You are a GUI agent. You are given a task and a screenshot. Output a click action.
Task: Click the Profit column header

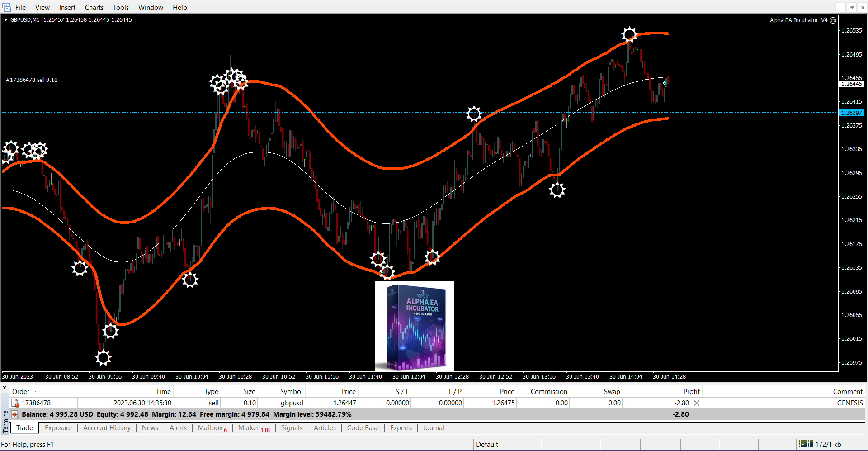point(691,392)
